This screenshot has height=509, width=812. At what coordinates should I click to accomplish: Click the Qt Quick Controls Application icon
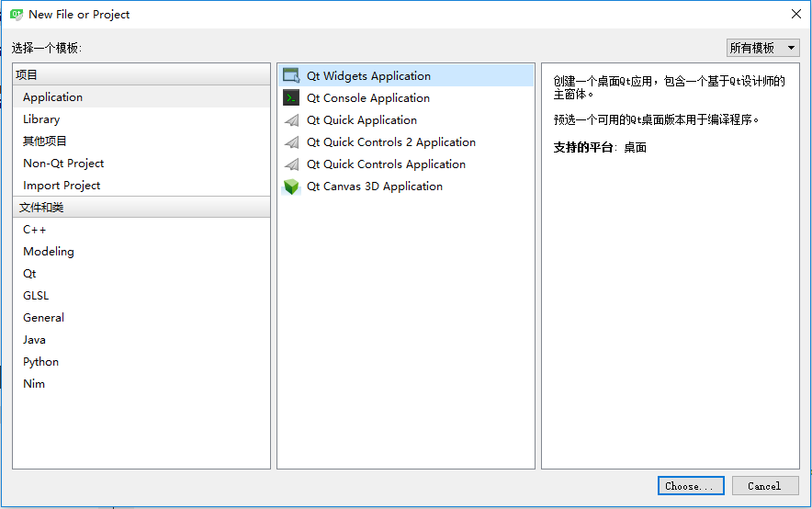click(291, 164)
